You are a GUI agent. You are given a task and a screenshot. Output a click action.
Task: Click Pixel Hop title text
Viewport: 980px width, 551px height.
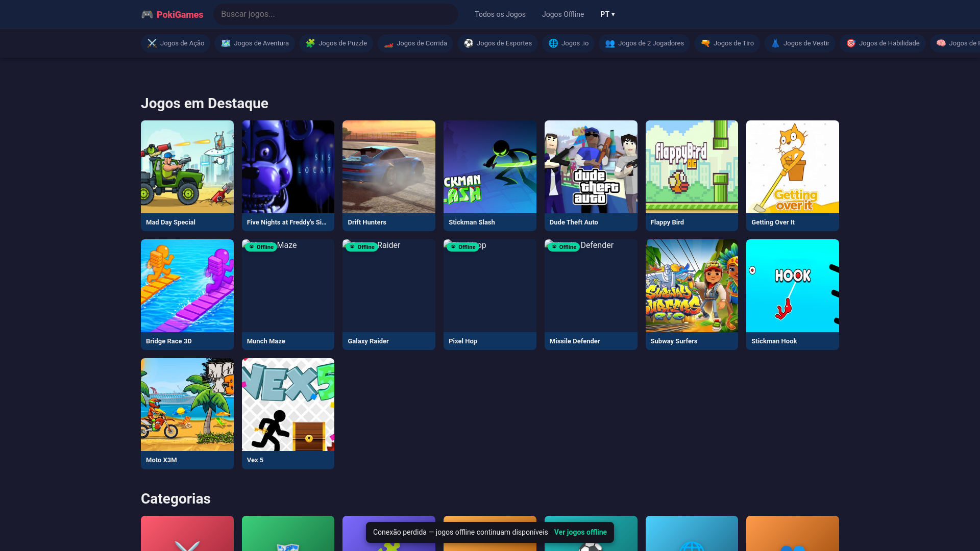click(x=463, y=341)
